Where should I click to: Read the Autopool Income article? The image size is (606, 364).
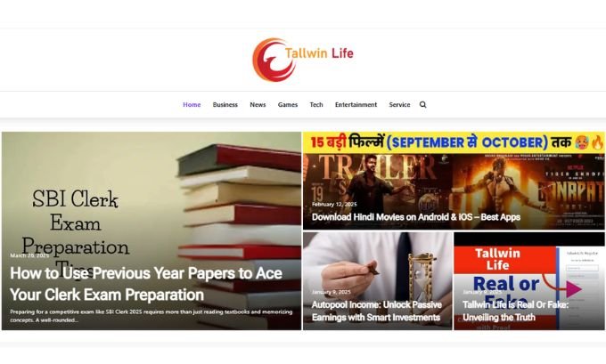click(377, 311)
